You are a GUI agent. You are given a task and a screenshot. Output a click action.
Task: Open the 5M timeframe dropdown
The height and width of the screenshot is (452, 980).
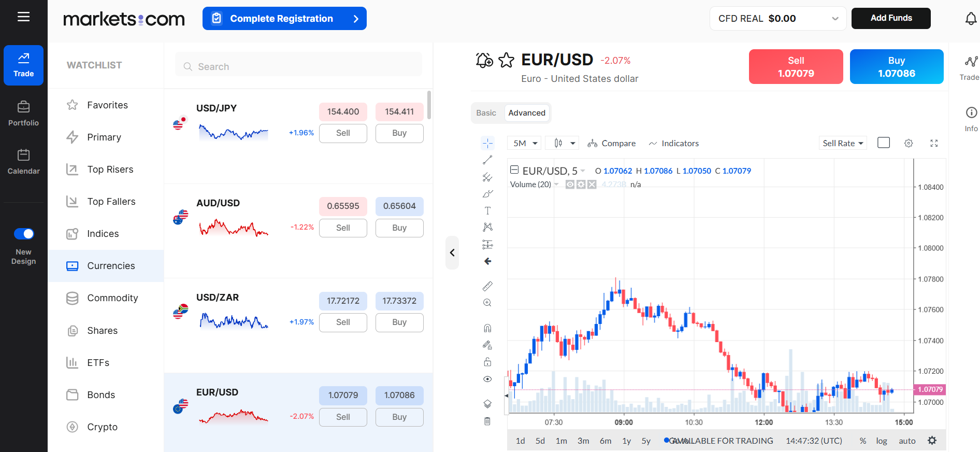(x=525, y=143)
